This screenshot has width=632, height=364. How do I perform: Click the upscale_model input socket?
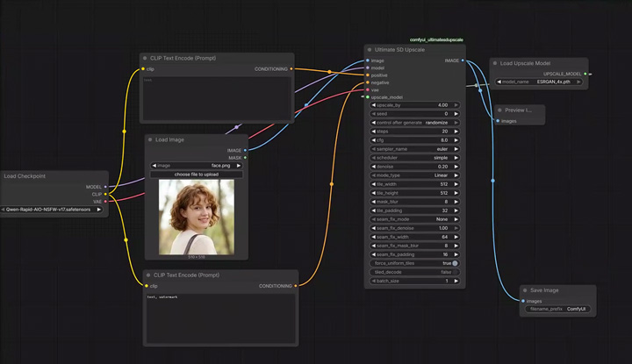click(x=368, y=97)
